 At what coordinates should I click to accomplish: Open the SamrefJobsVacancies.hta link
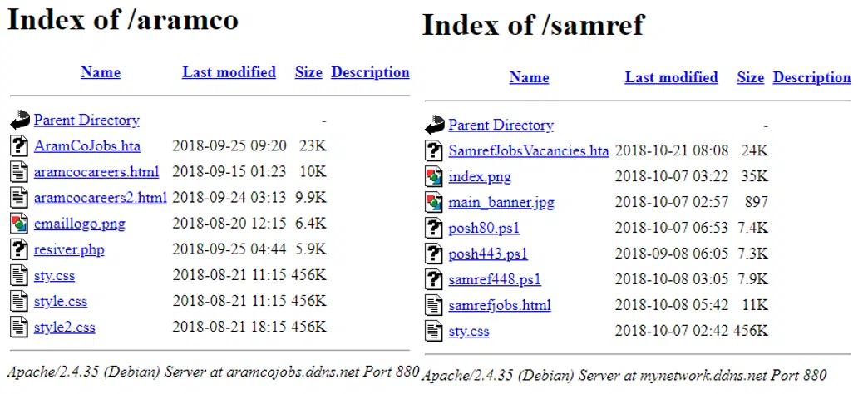pyautogui.click(x=529, y=150)
